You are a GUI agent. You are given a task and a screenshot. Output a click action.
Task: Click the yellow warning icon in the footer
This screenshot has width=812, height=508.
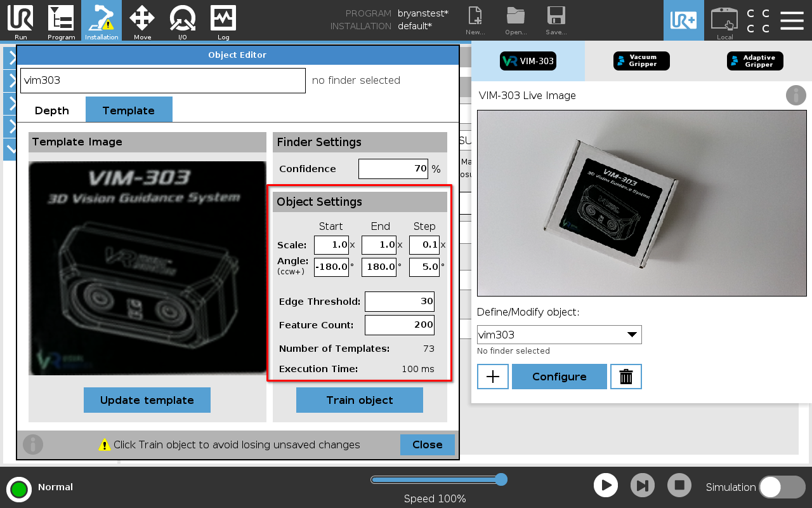click(105, 444)
